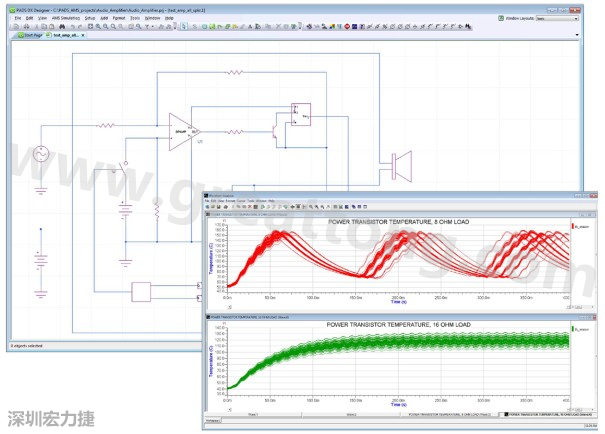Select the DC battery source at left
The image size is (605, 434).
pos(41,262)
